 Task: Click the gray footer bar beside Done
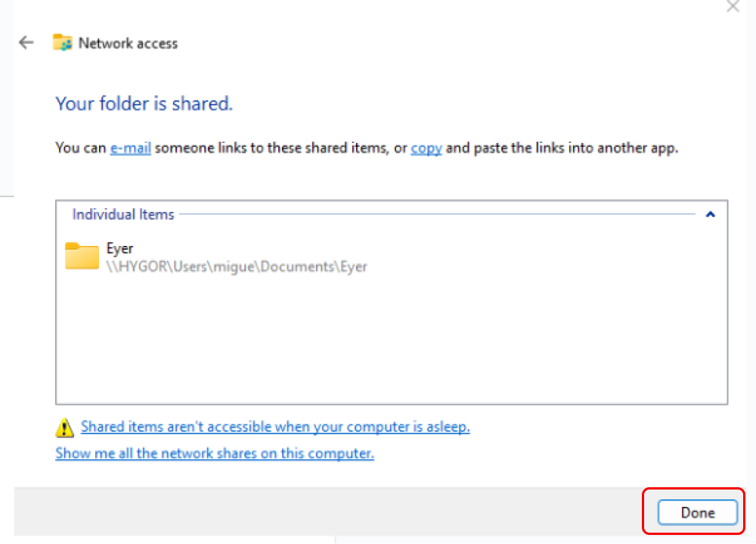[x=328, y=511]
